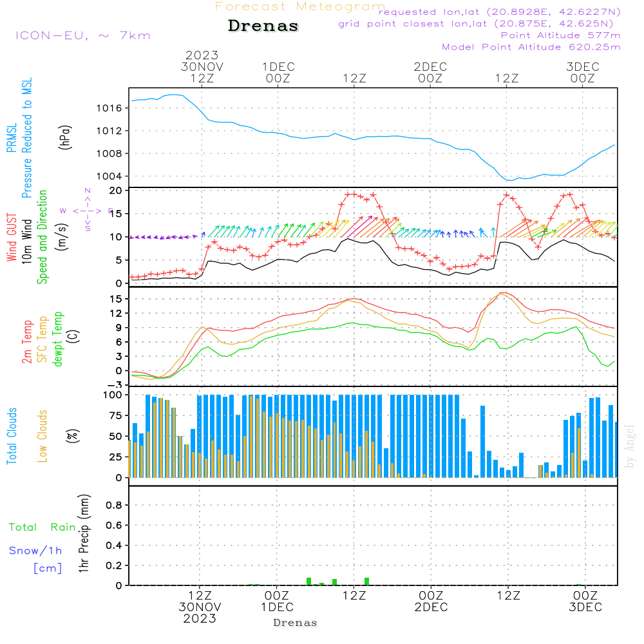Screen dimensions: 644x644
Task: Click the N-S-W-E wind compass legend
Action: tap(87, 211)
